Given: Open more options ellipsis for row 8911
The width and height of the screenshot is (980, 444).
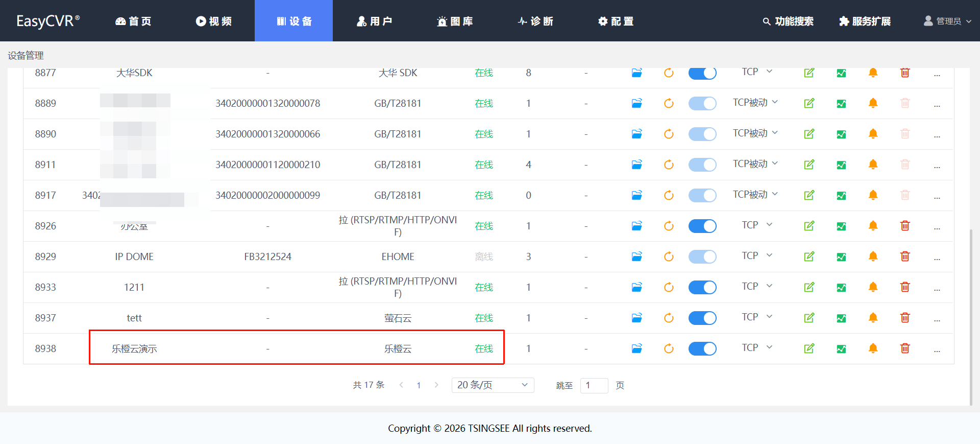Looking at the screenshot, I should pyautogui.click(x=937, y=165).
